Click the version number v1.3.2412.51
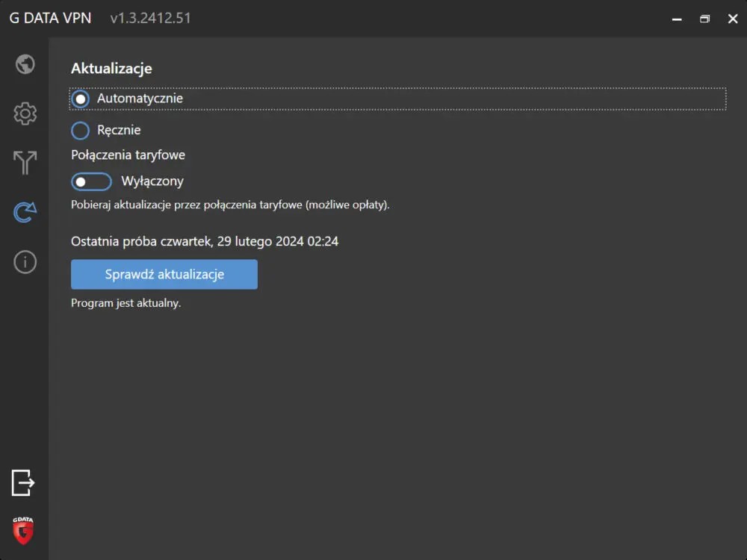The image size is (747, 560). click(x=150, y=18)
